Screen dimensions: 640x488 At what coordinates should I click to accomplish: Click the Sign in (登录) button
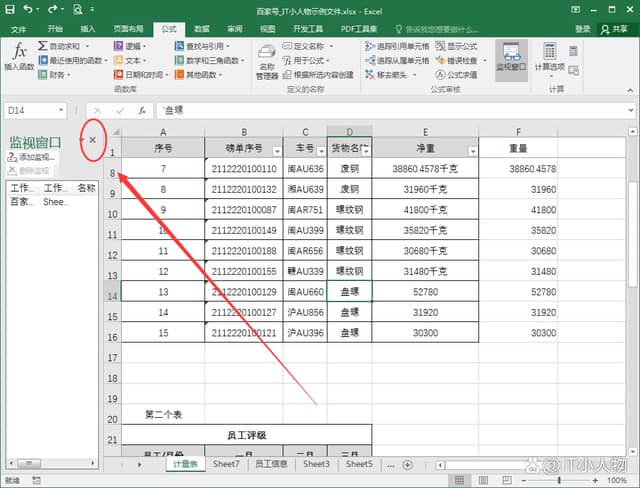pos(582,29)
